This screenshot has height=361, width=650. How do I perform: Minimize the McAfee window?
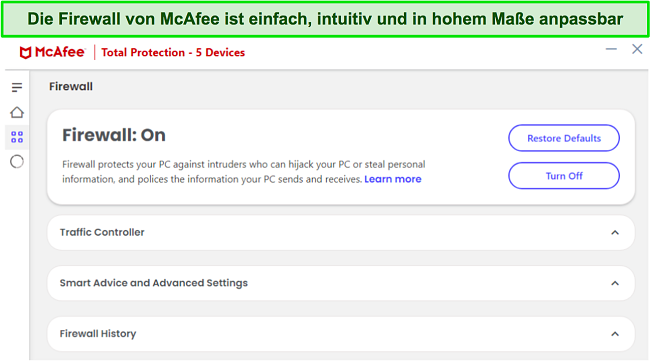611,49
